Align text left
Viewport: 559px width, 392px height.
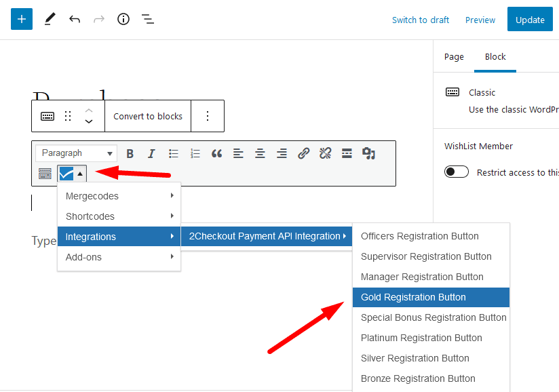[x=238, y=153]
